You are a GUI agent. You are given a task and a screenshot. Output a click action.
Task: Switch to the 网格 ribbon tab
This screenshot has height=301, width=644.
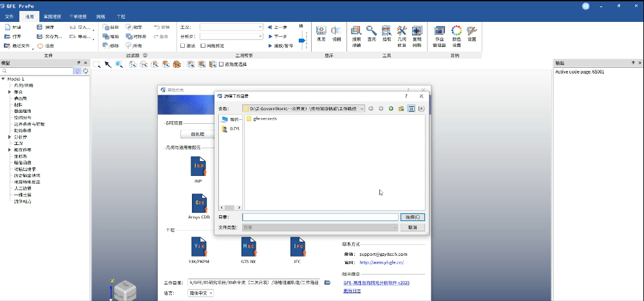(100, 15)
